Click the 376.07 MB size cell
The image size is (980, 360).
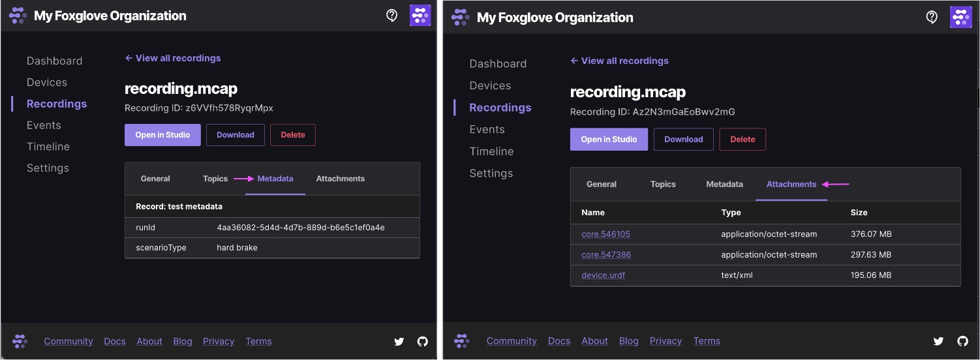pos(871,234)
